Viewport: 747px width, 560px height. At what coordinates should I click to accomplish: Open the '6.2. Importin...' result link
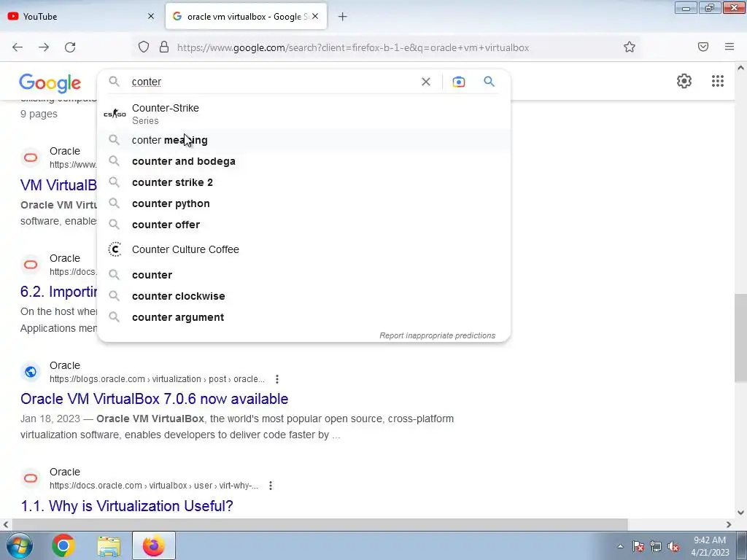click(x=58, y=292)
